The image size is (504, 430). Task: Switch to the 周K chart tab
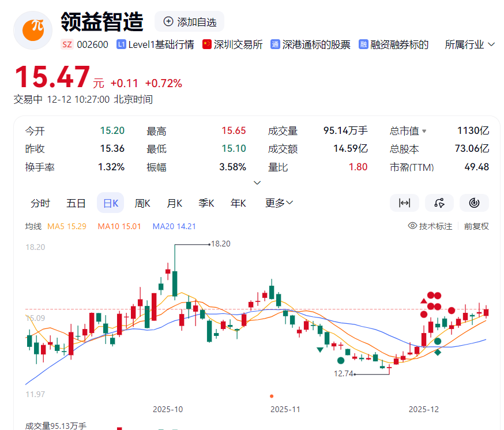142,203
